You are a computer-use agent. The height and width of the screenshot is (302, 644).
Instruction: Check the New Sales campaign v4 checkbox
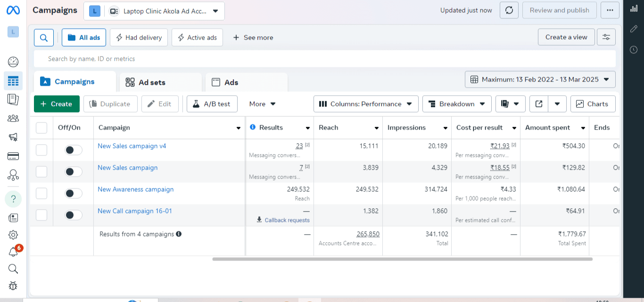point(41,150)
